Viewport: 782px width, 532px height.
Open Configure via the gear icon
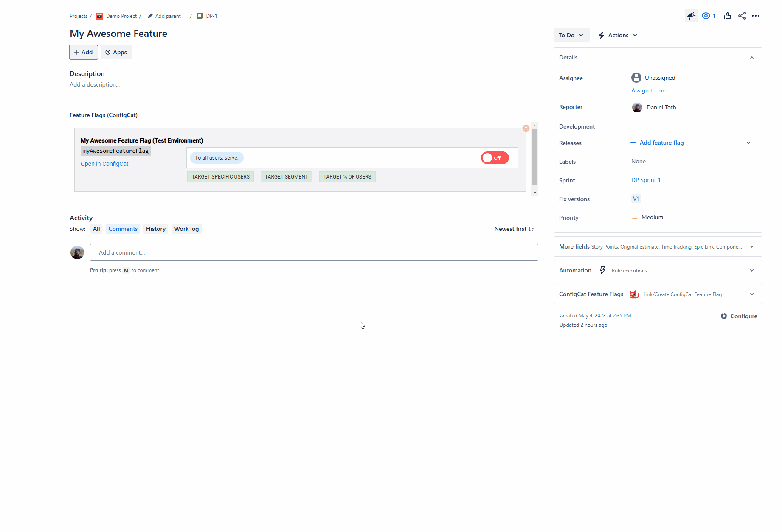coord(724,316)
